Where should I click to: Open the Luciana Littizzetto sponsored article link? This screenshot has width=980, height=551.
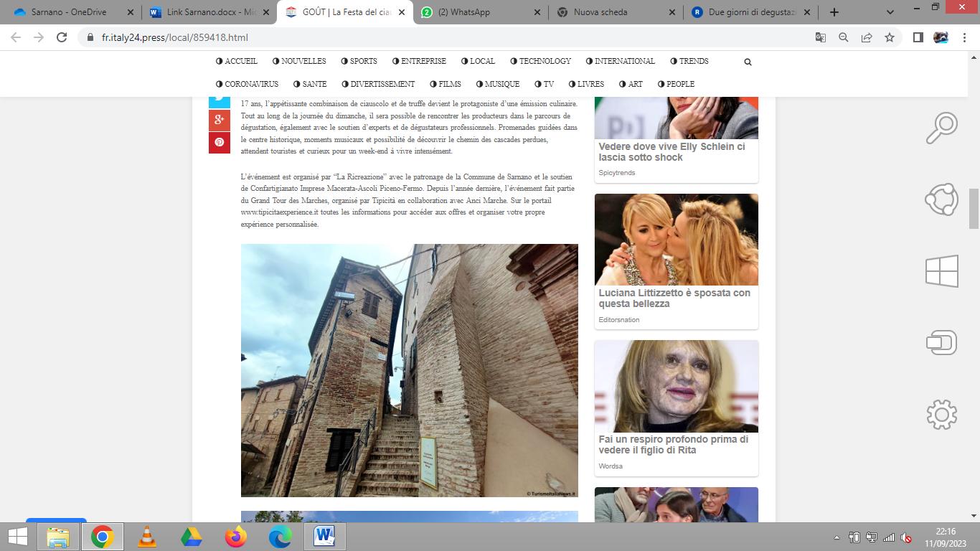click(x=674, y=298)
